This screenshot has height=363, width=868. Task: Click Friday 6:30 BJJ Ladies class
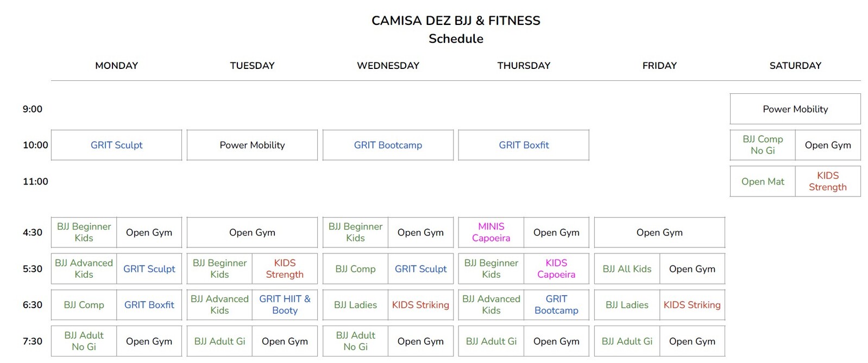(627, 305)
